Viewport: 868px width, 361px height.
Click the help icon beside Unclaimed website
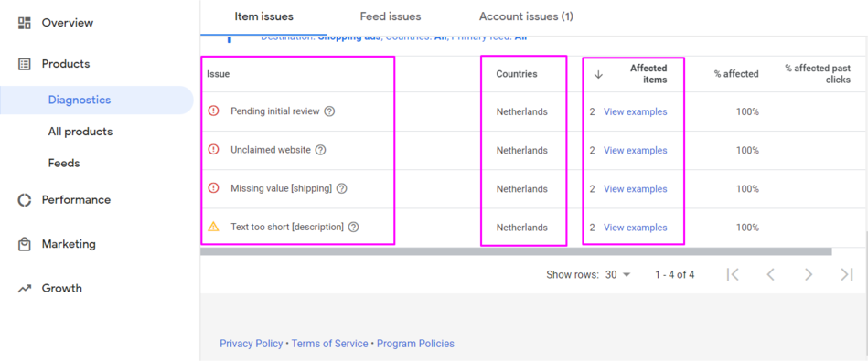click(x=320, y=150)
